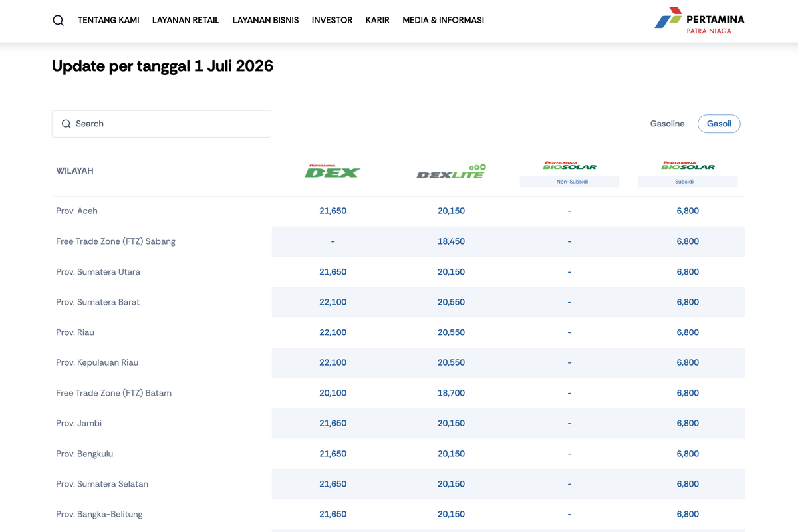This screenshot has height=532, width=798.
Task: Go to the Karir page
Action: (377, 21)
